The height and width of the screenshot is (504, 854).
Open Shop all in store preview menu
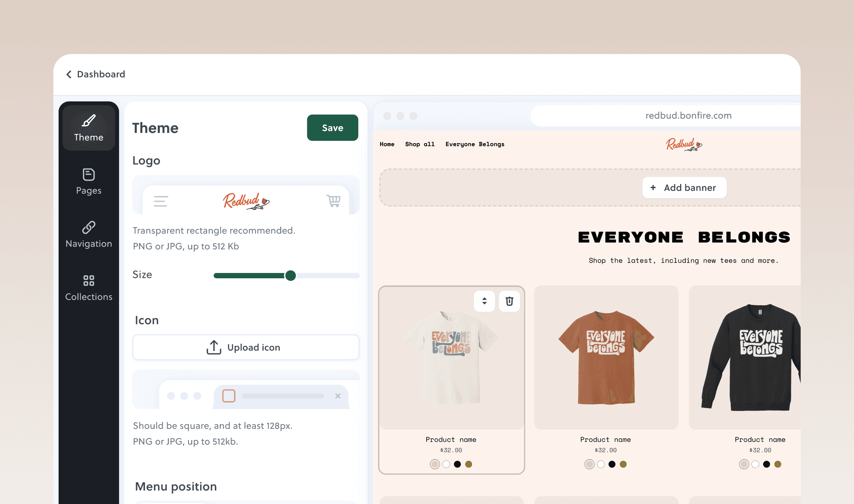point(420,144)
